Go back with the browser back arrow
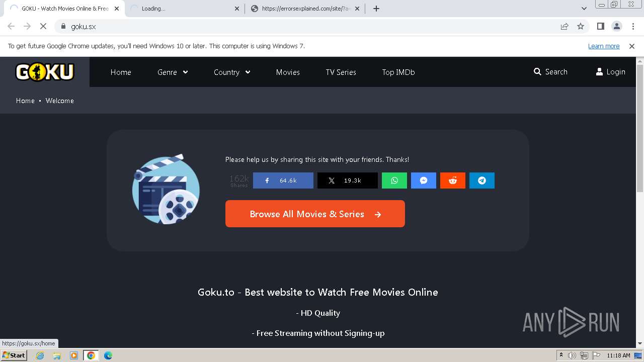Image resolution: width=644 pixels, height=362 pixels. (x=11, y=26)
